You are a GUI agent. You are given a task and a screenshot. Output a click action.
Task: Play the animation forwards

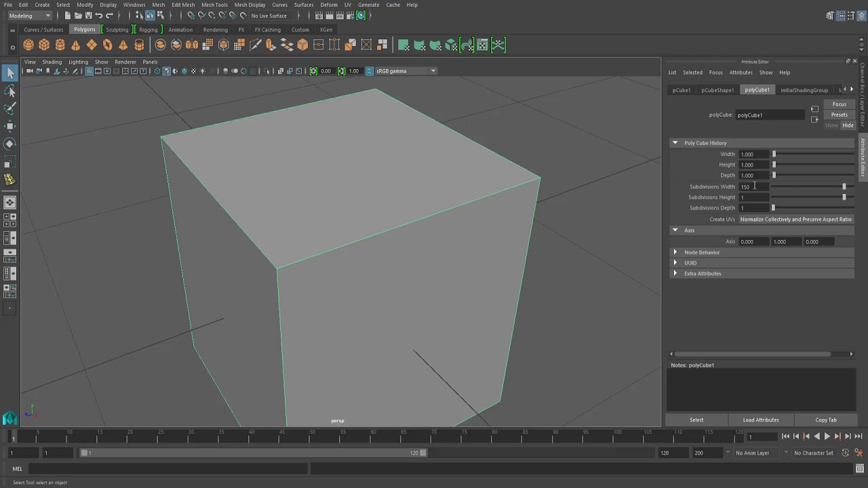pyautogui.click(x=827, y=436)
